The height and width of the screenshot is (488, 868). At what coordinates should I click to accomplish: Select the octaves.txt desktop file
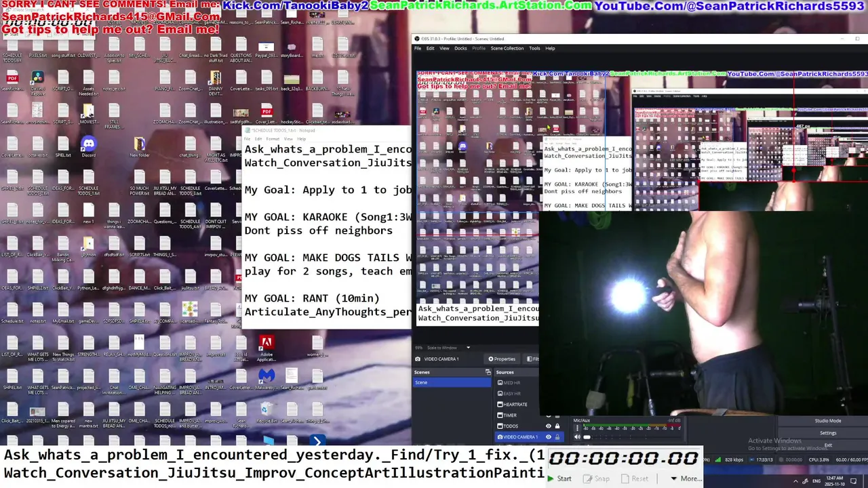[37, 146]
